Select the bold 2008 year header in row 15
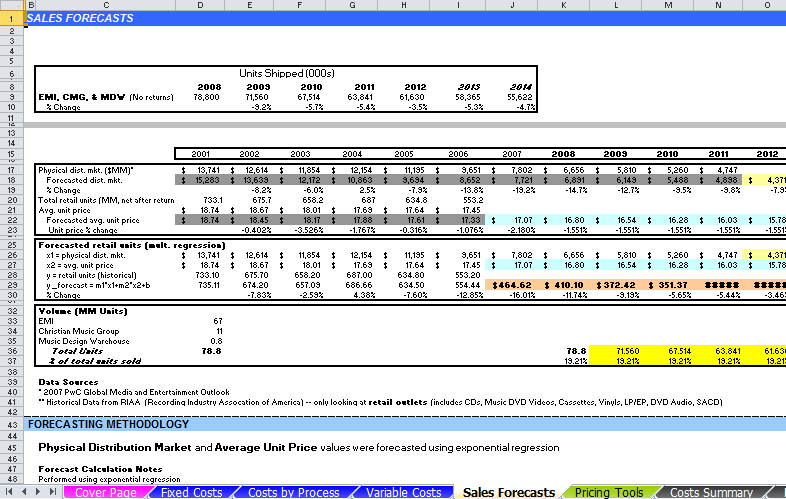Screen dimensions: 786x499 pos(563,154)
